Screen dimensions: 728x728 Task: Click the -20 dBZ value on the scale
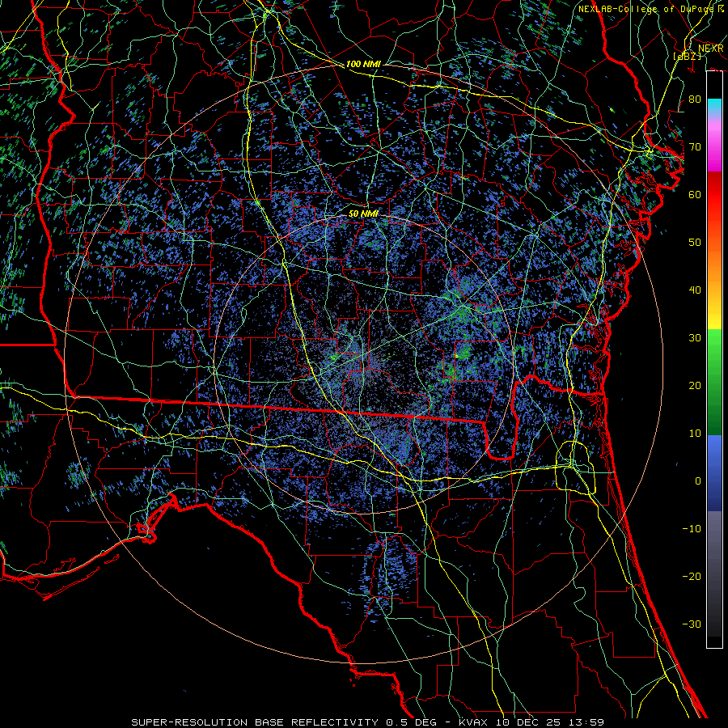[692, 577]
